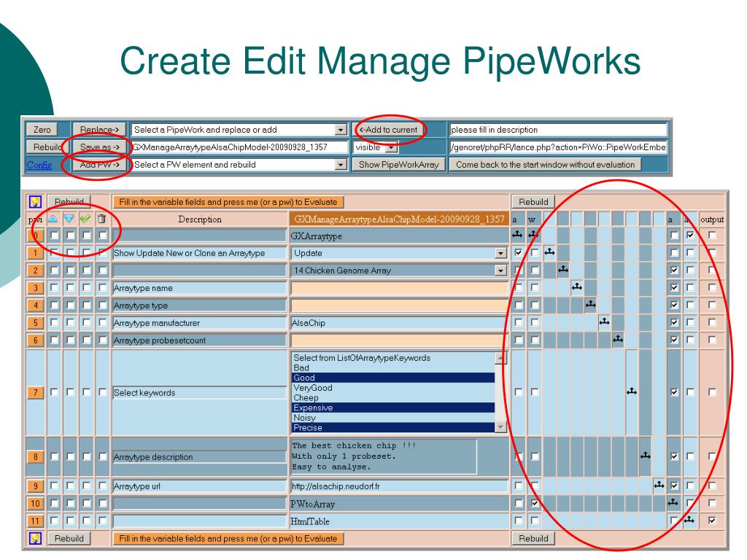Click the lightbulb icon above the pwi column
The image size is (747, 560).
[x=35, y=202]
